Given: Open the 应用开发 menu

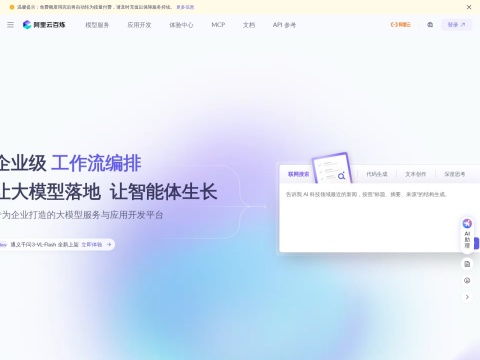Looking at the screenshot, I should tap(139, 25).
